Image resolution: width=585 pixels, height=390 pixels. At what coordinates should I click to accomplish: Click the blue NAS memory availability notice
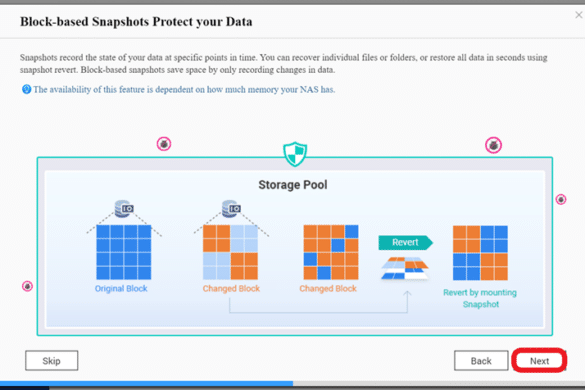click(184, 90)
